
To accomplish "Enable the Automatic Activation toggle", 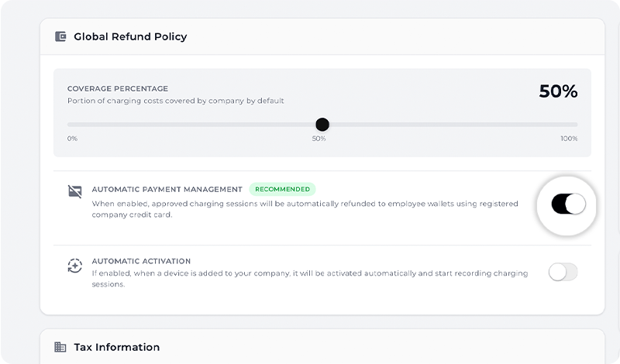I will [x=563, y=272].
